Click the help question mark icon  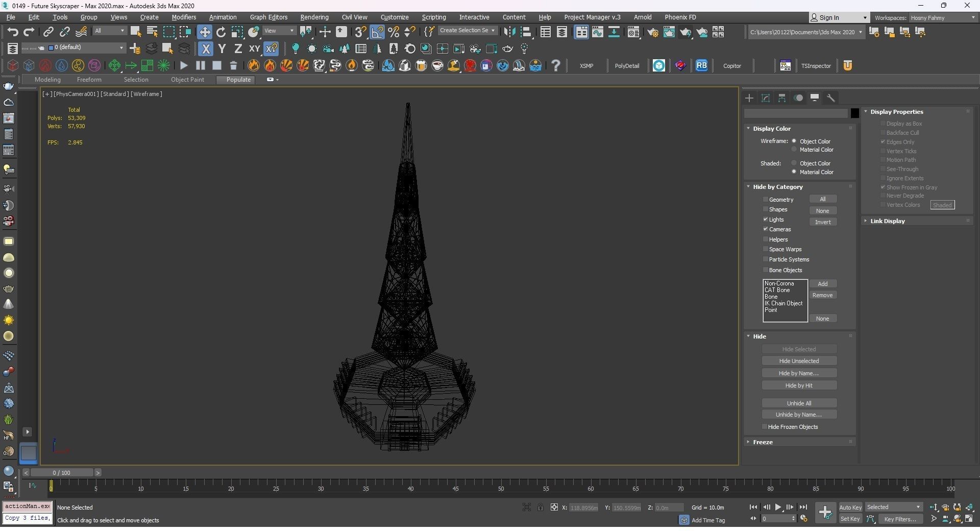[556, 65]
